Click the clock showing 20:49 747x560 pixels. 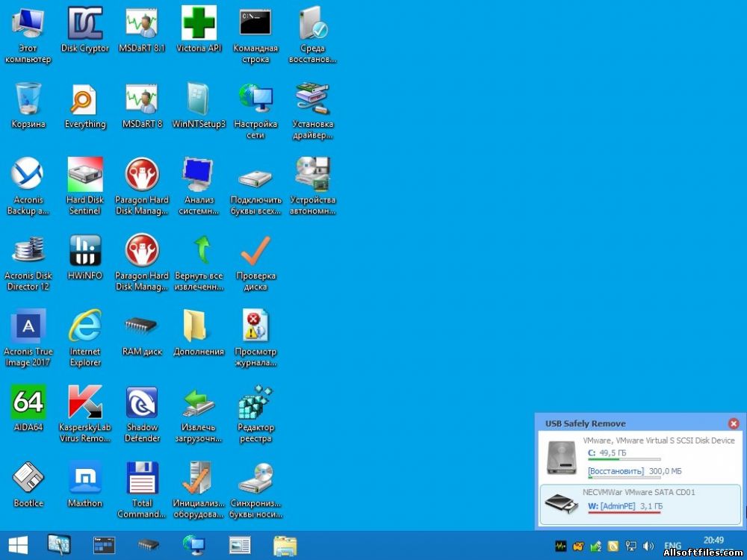point(713,540)
